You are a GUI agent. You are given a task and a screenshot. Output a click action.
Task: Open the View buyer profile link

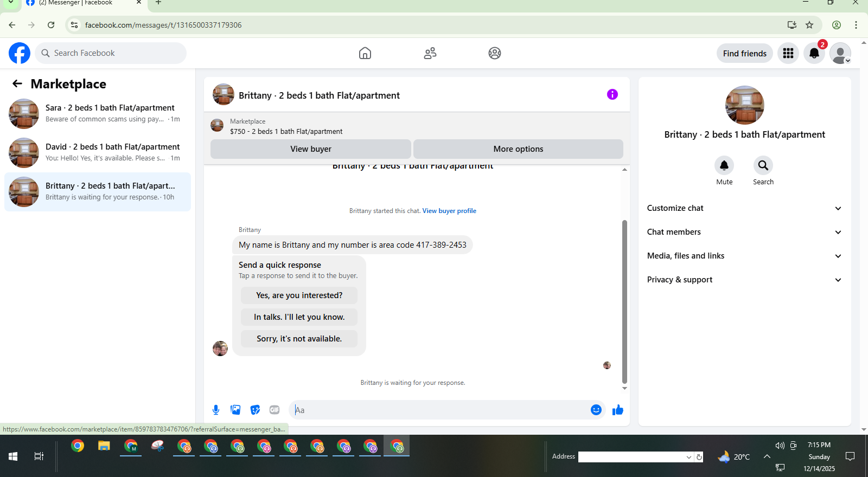tap(449, 211)
